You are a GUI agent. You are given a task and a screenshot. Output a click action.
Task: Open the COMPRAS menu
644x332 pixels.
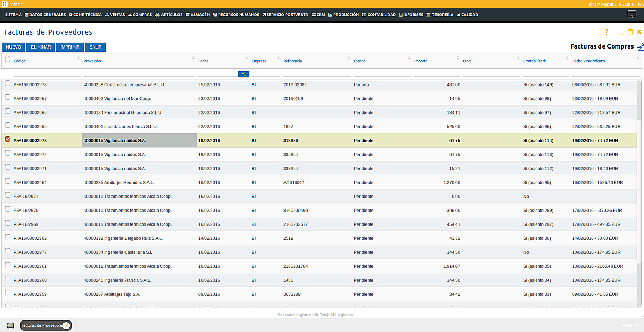coord(140,15)
